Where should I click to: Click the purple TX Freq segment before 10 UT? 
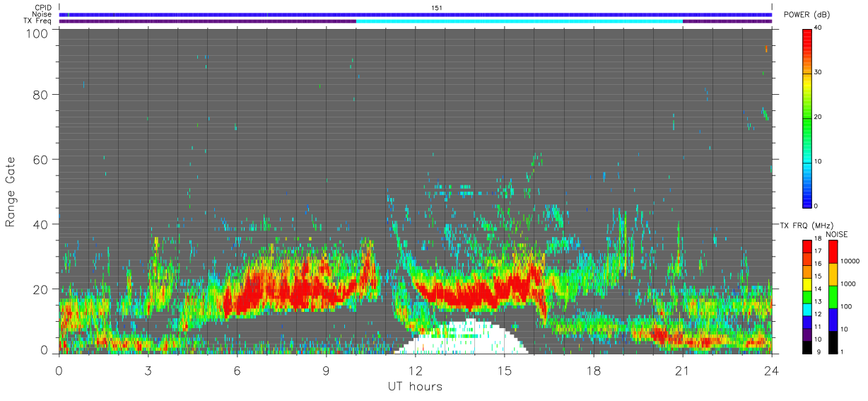(x=208, y=21)
